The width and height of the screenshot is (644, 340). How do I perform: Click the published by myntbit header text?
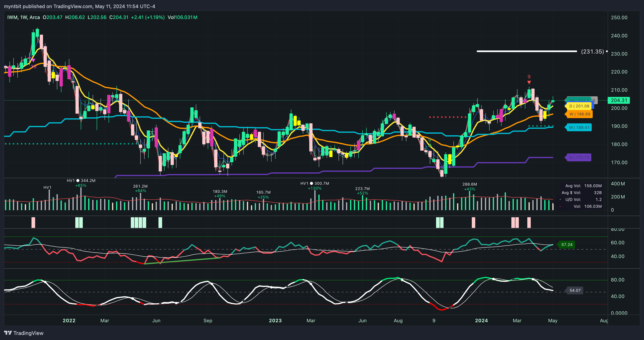click(80, 6)
